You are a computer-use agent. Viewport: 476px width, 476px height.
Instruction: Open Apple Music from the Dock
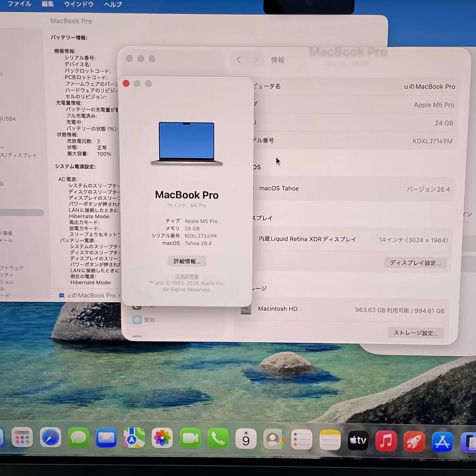click(386, 441)
